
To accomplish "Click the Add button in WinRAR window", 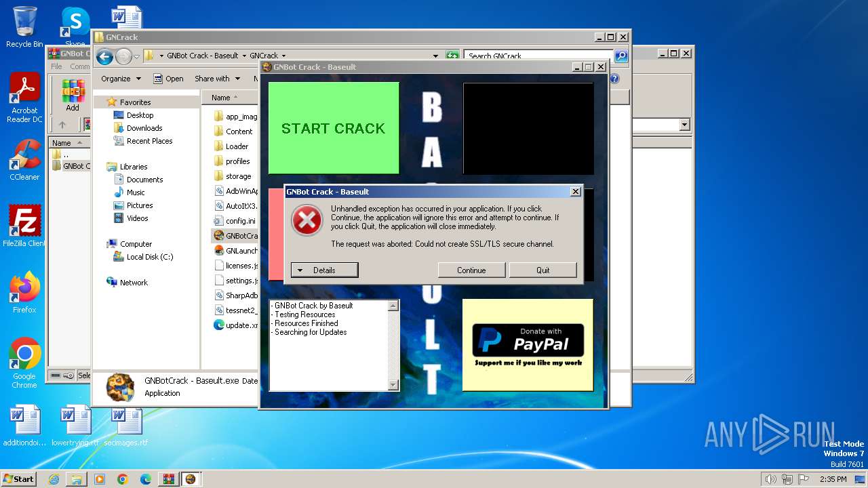I will point(73,95).
